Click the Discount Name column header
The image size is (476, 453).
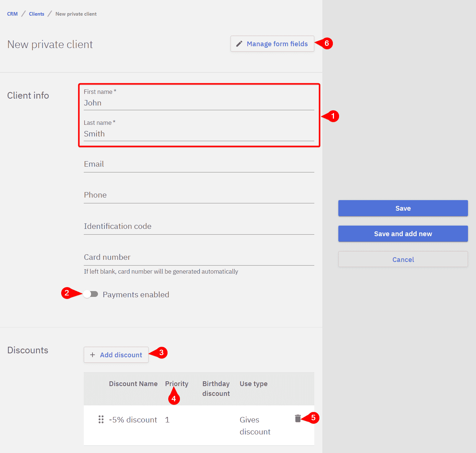click(133, 384)
